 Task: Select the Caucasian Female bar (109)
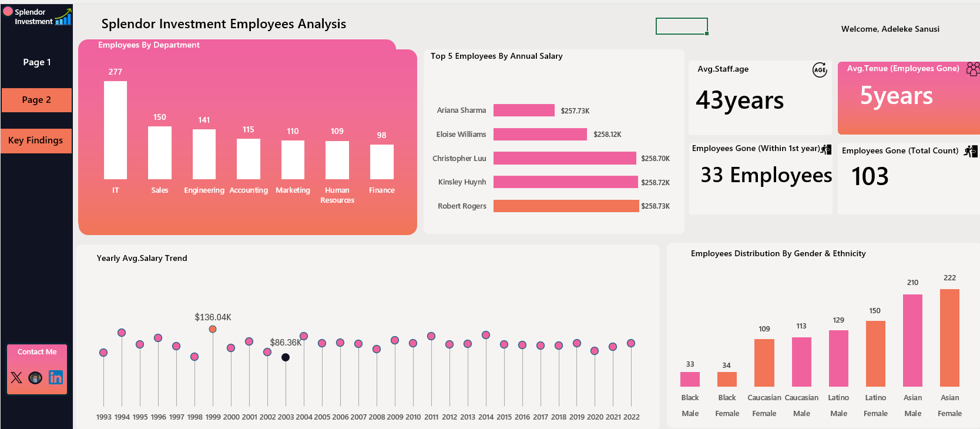tap(764, 363)
